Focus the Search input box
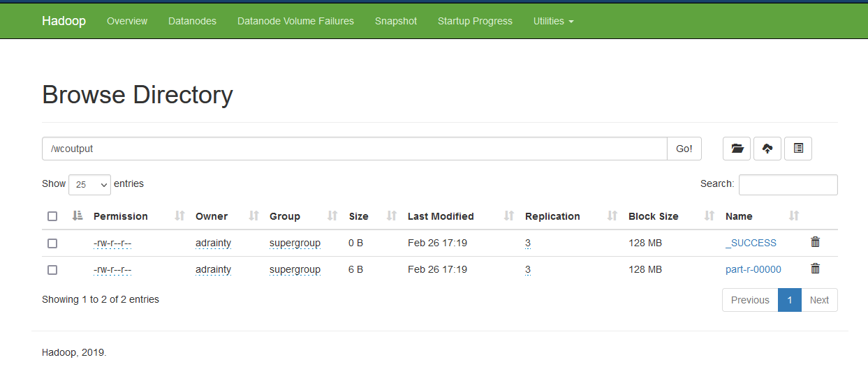Viewport: 868px width, 376px height. (788, 184)
